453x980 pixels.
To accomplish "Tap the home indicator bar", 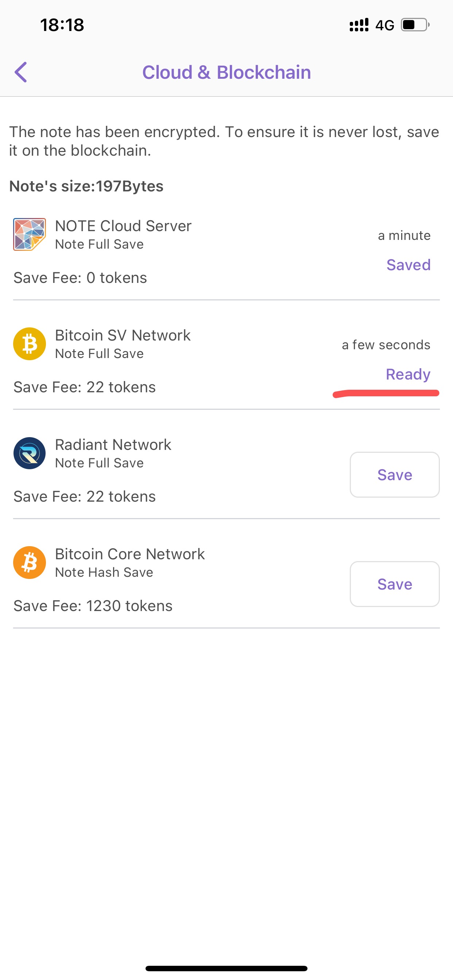I will coord(226,968).
